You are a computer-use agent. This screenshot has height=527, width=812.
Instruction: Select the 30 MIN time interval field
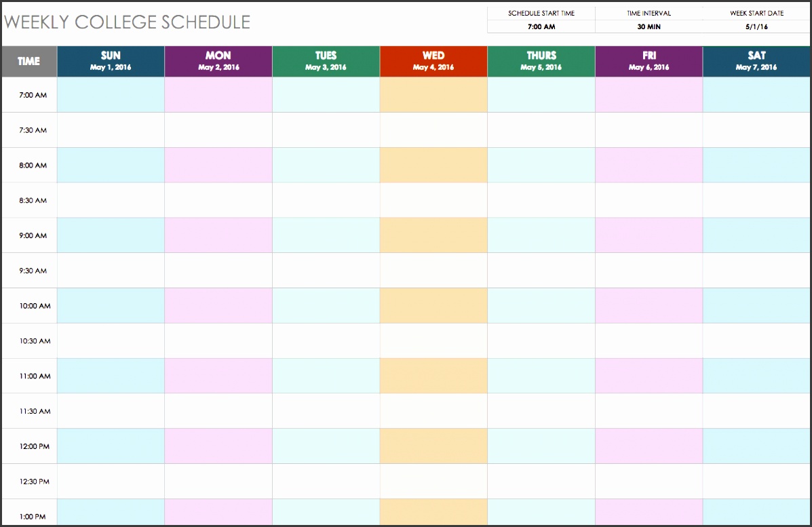click(649, 26)
